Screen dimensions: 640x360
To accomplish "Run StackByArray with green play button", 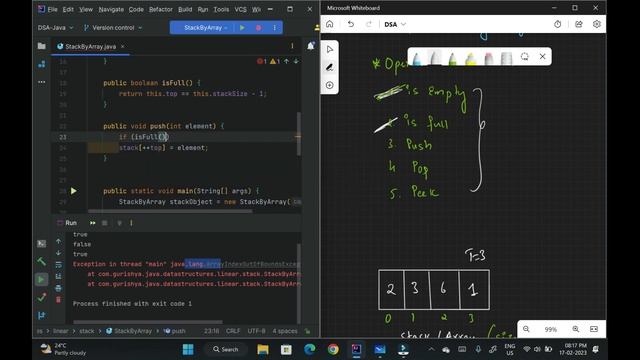I will click(242, 28).
